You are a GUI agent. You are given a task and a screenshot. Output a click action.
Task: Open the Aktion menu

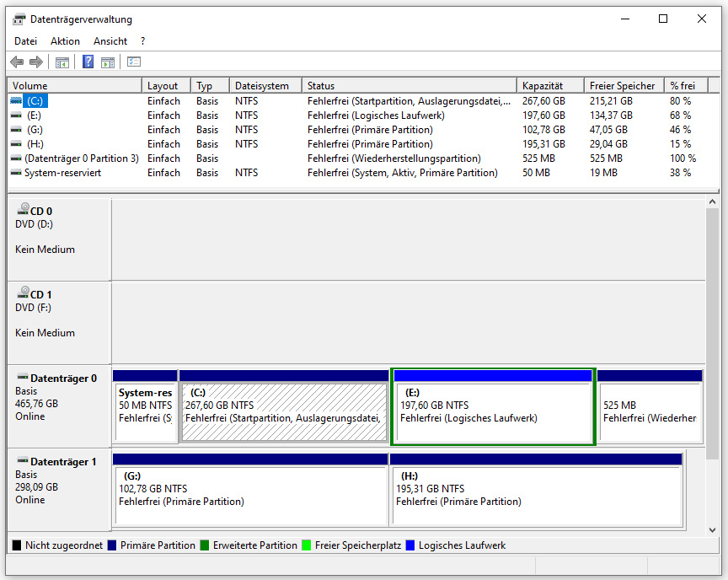tap(65, 41)
